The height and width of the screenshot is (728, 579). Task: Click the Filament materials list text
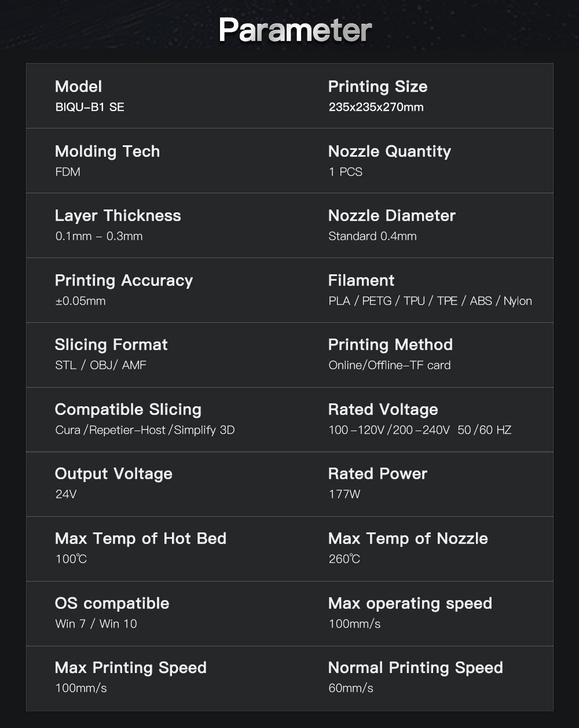[x=430, y=301]
